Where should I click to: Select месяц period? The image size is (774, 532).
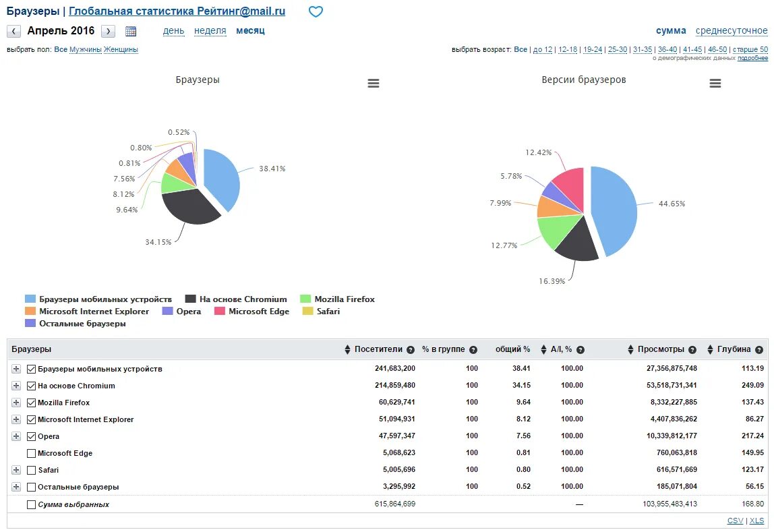pyautogui.click(x=250, y=30)
